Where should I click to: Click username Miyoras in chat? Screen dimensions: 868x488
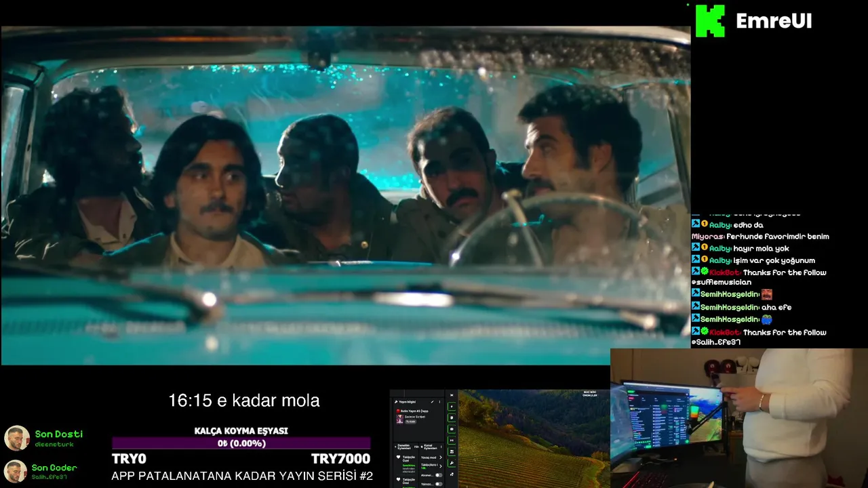tap(707, 237)
